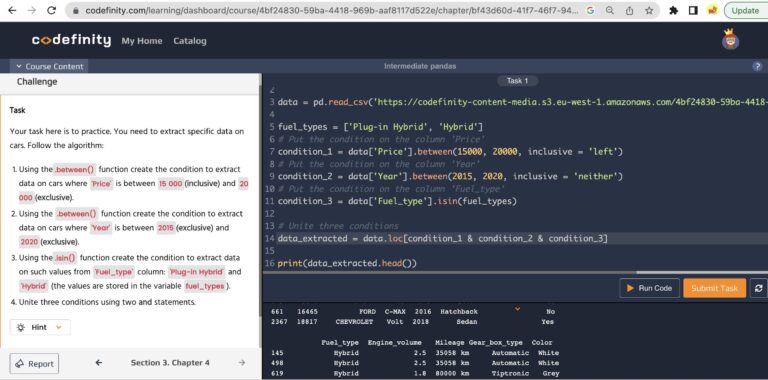The image size is (768, 380).
Task: Run the code
Action: pos(649,288)
